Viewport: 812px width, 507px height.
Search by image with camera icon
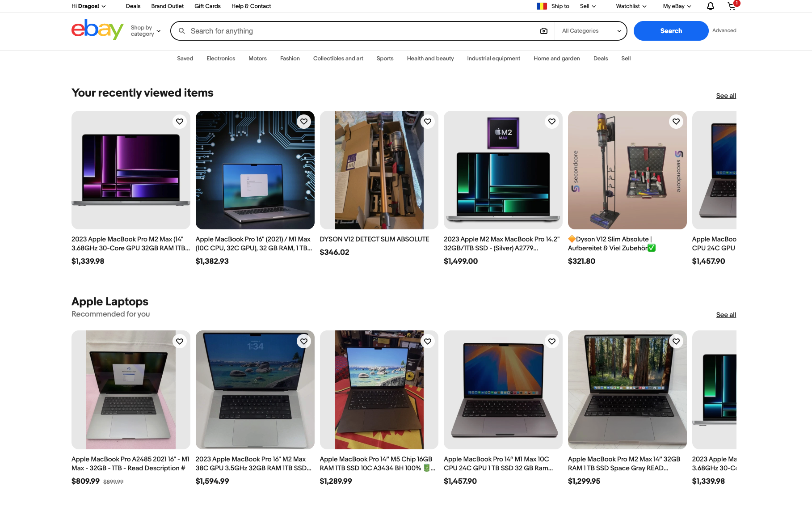pyautogui.click(x=543, y=31)
